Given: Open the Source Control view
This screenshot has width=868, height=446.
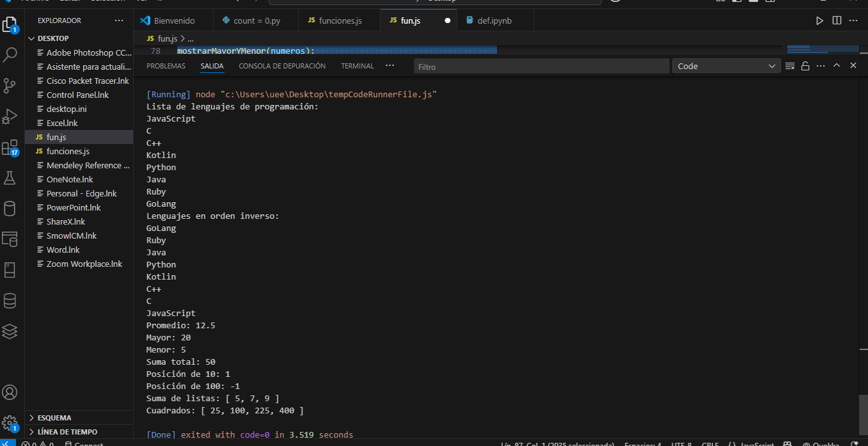Looking at the screenshot, I should pos(10,86).
